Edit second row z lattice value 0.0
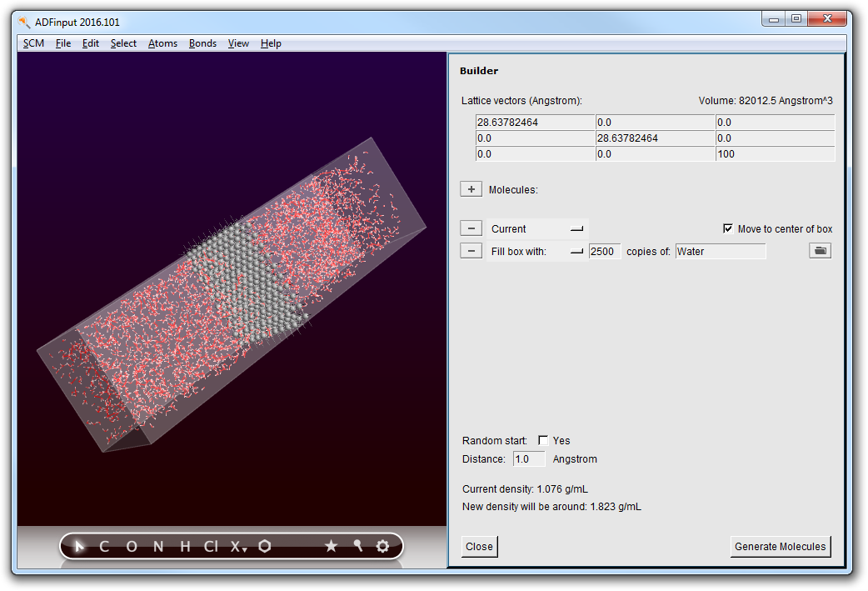 coord(775,138)
